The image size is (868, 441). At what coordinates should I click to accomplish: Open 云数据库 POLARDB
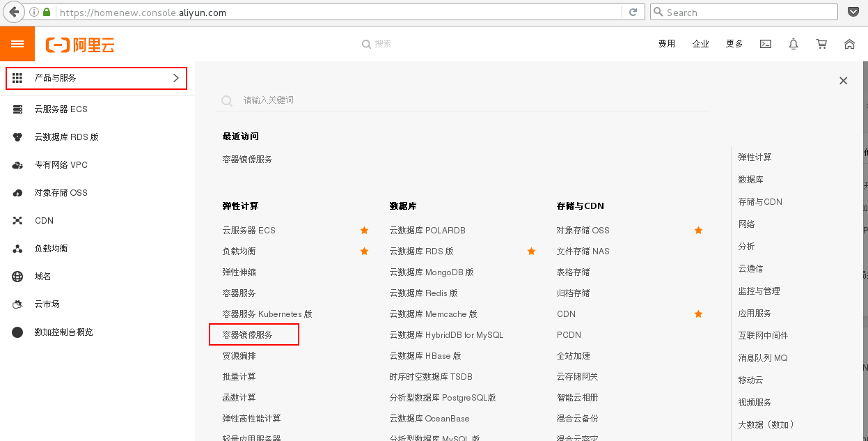point(427,231)
